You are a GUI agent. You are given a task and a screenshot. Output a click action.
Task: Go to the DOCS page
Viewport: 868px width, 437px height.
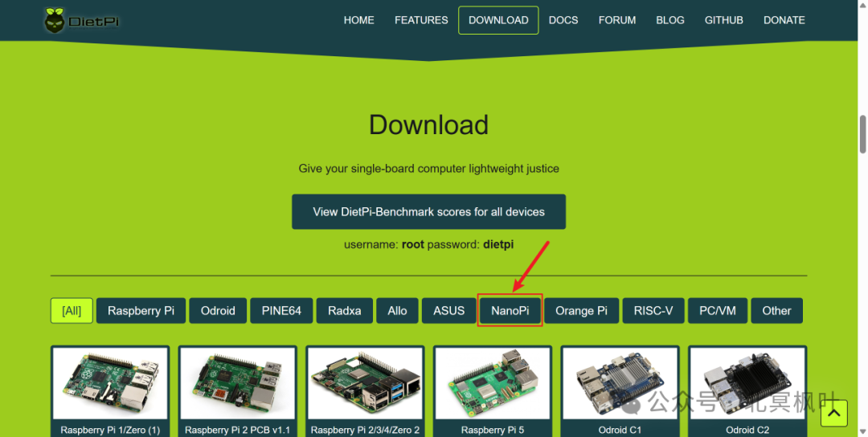pyautogui.click(x=563, y=20)
